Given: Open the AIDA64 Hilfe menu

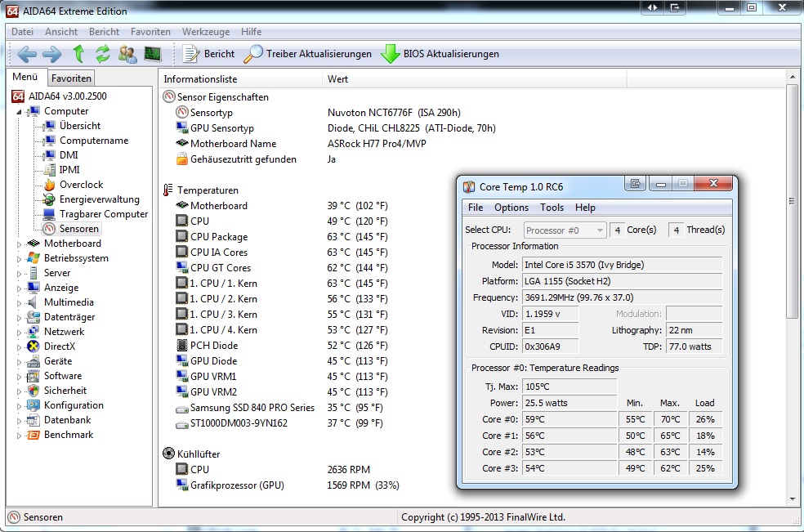Looking at the screenshot, I should (x=252, y=32).
